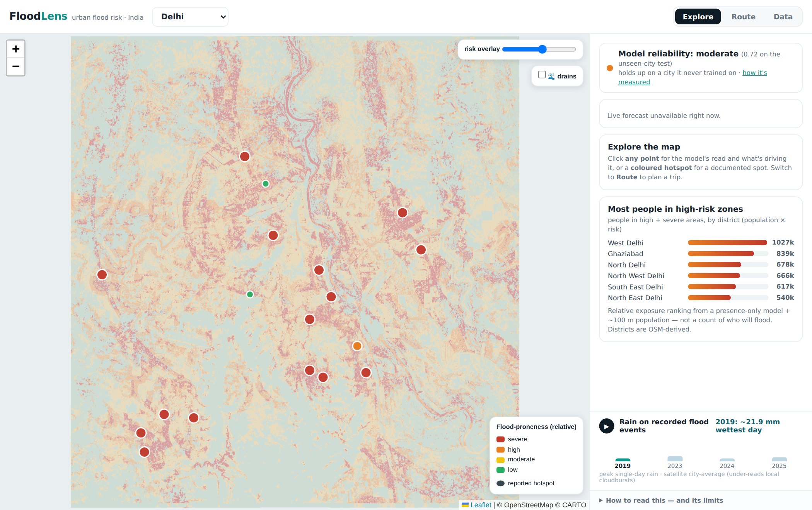Select the 2023 timeline year
Viewport: 812px width, 510px height.
(675, 463)
